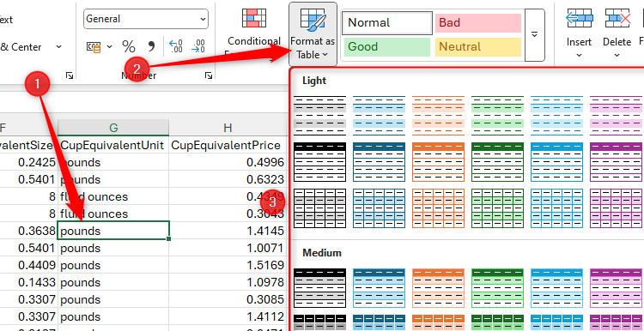
Task: Choose black header Light style, second row
Action: (320, 162)
